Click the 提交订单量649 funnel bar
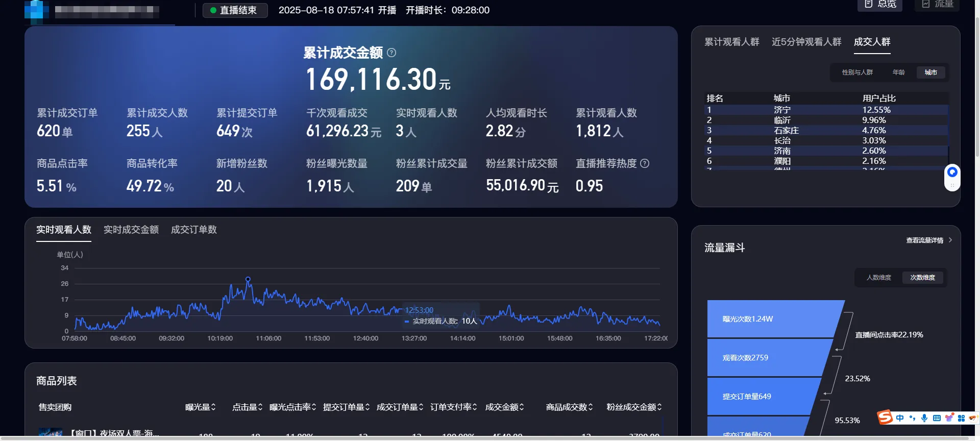Image resolution: width=980 pixels, height=441 pixels. point(765,397)
